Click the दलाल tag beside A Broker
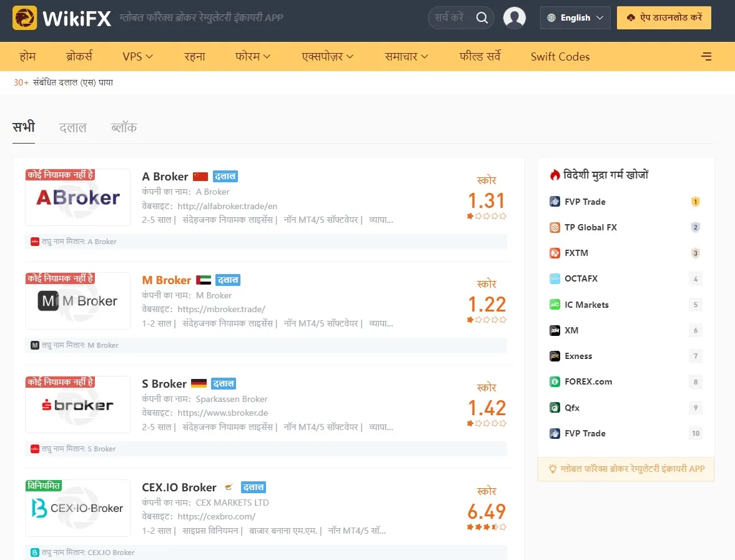This screenshot has width=735, height=560. tap(225, 177)
